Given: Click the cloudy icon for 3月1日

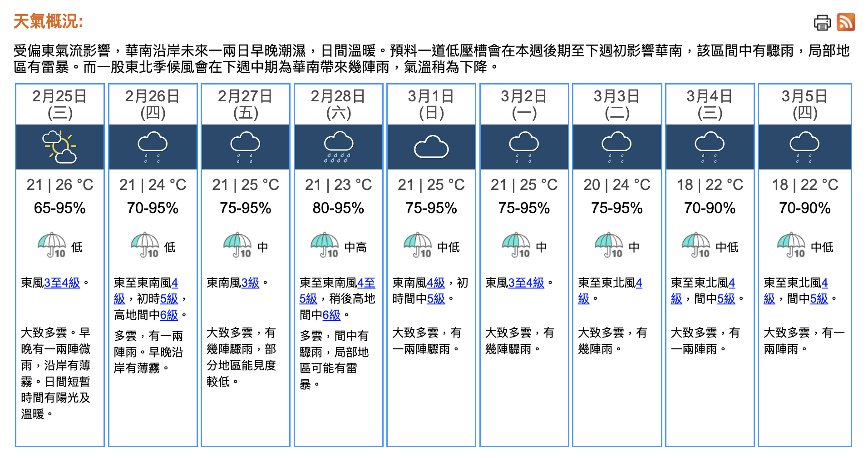Looking at the screenshot, I should 431,147.
